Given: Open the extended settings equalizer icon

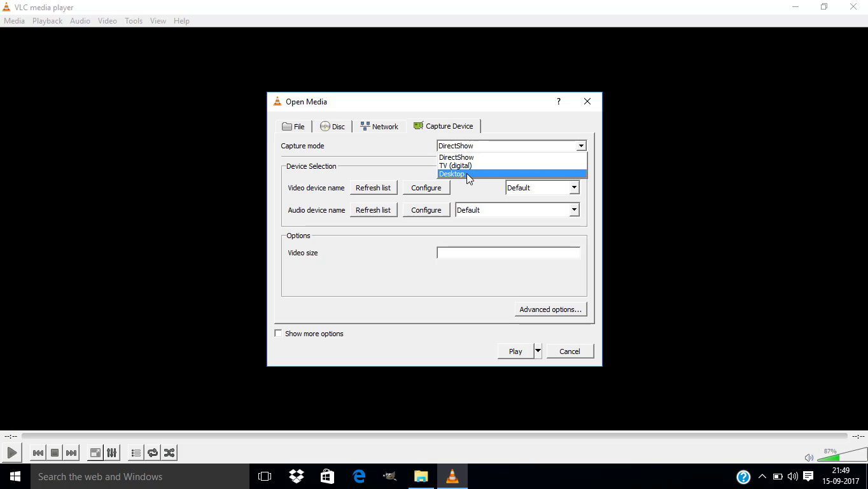Looking at the screenshot, I should (111, 453).
